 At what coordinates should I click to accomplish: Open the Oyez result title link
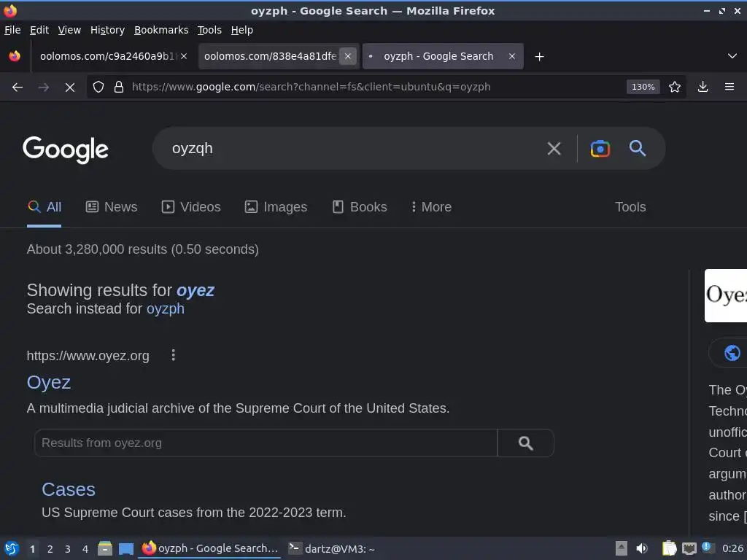pyautogui.click(x=49, y=382)
